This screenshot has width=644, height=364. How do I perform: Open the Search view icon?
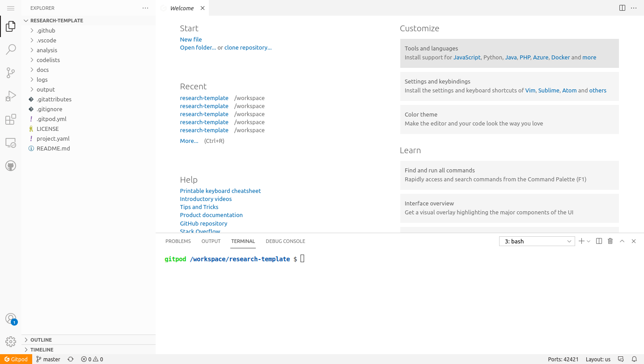click(x=11, y=50)
